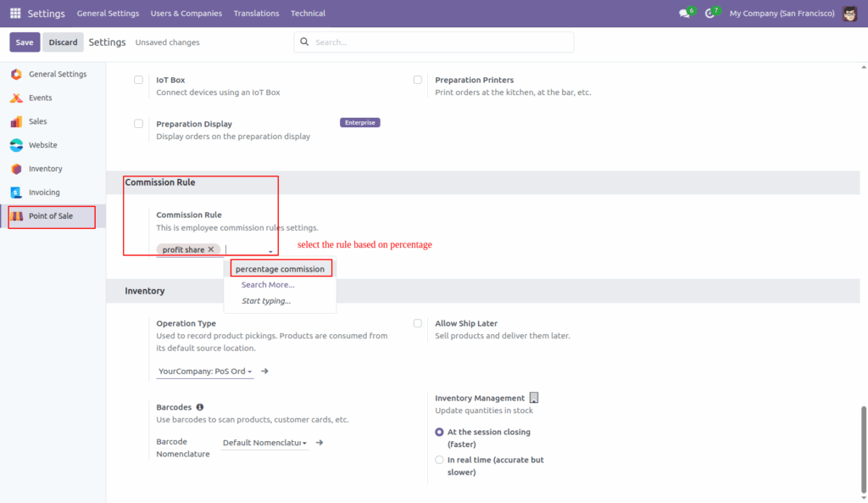Select real time inventory update option
868x503 pixels.
pos(439,459)
